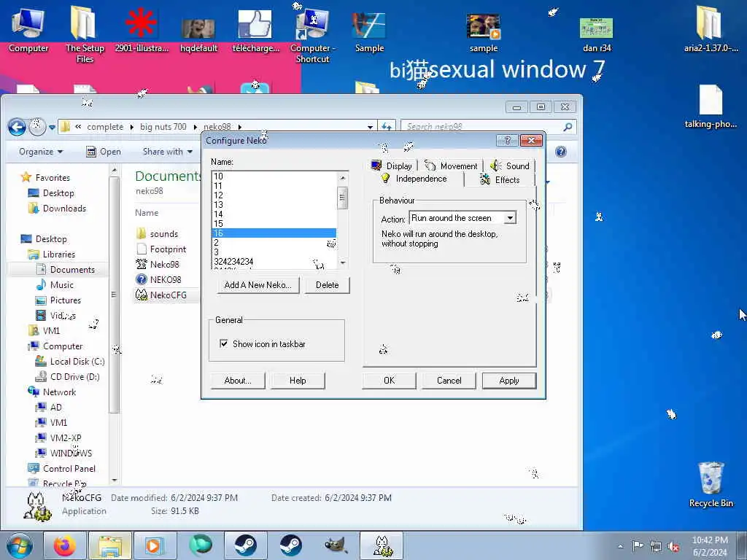The image size is (747, 560).
Task: Open the address bar history dropdown
Action: (x=370, y=127)
